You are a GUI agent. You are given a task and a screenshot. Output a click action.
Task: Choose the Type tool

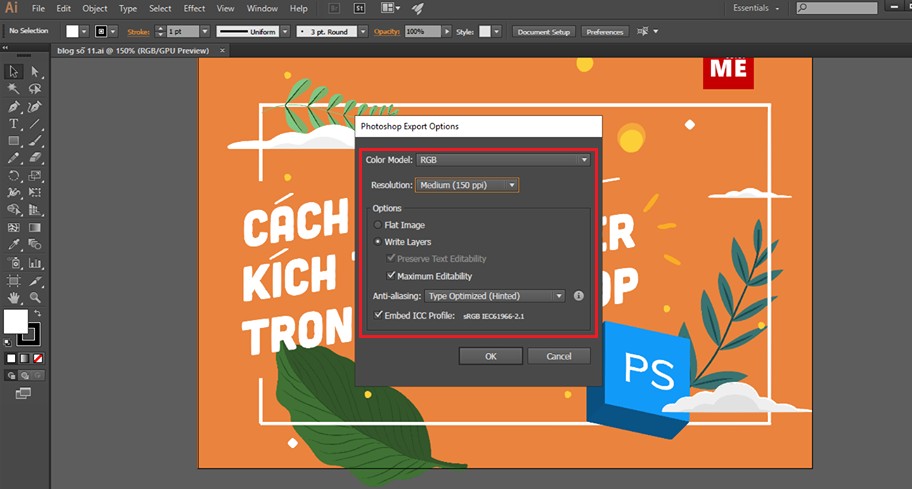pyautogui.click(x=14, y=124)
